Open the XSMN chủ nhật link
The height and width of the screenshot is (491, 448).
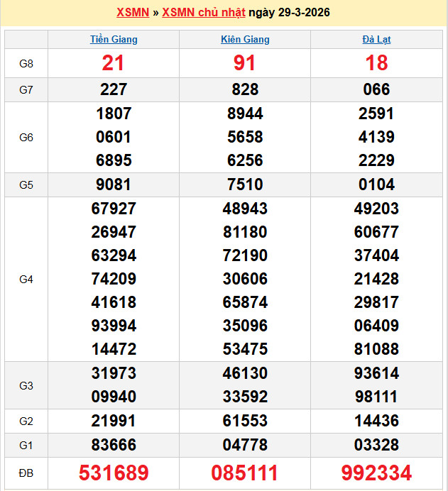(x=204, y=13)
